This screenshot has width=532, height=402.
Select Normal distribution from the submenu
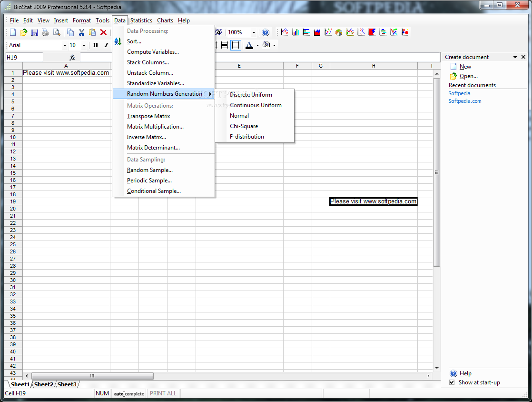255,116
